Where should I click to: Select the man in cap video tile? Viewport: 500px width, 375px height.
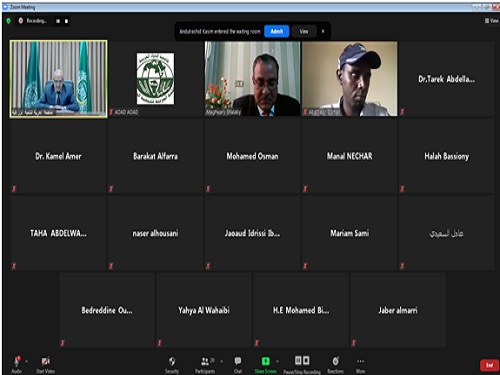click(x=350, y=79)
